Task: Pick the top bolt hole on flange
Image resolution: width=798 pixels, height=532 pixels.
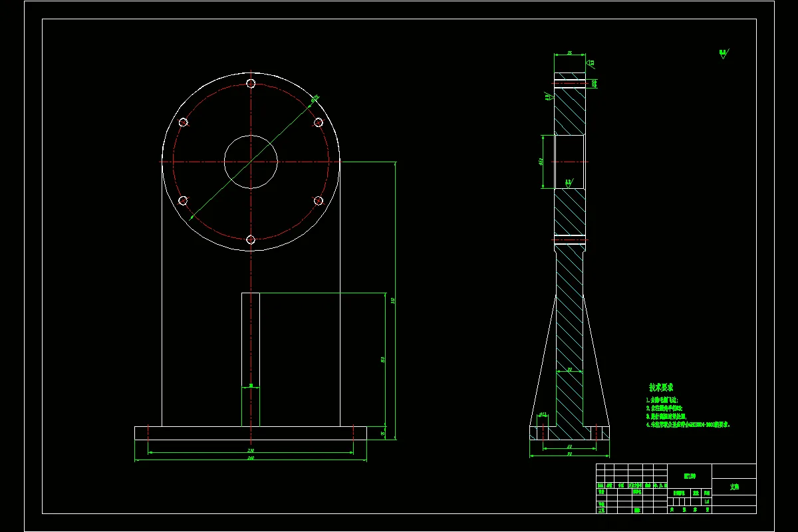Action: pos(251,84)
